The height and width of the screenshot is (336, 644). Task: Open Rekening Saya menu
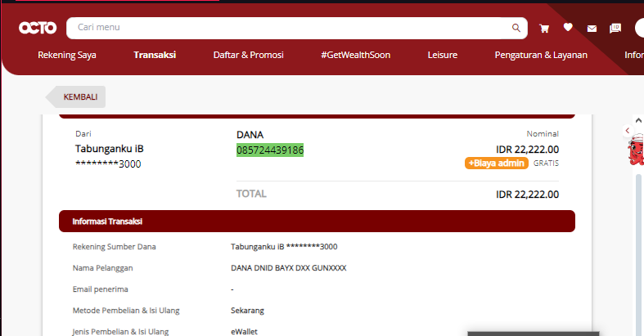[67, 55]
